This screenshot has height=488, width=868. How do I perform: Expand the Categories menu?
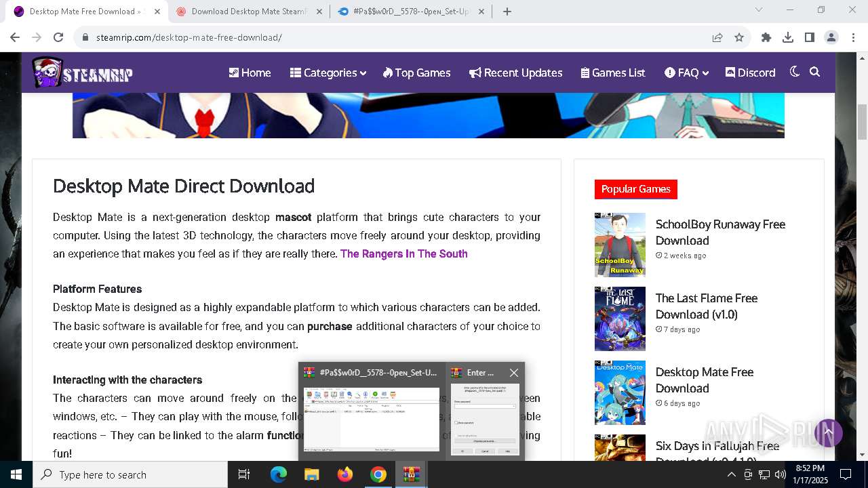point(328,73)
